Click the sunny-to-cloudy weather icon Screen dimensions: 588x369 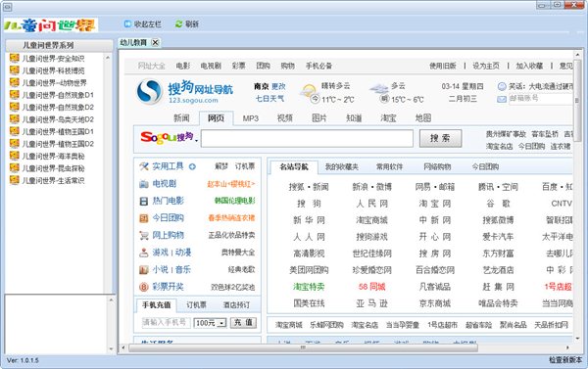click(x=309, y=90)
